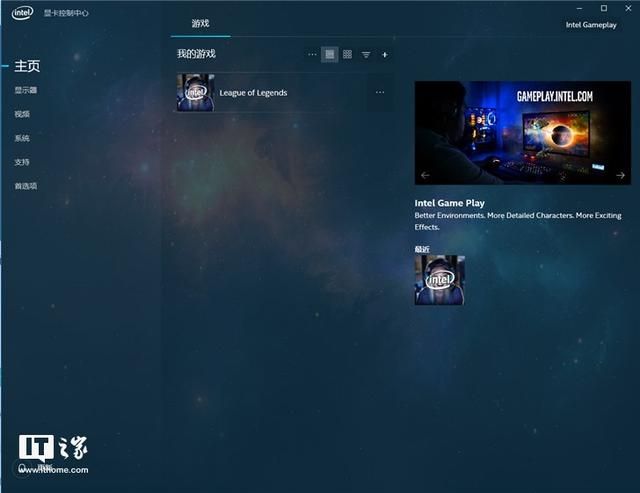Click the Intel Game Play heading
640x493 pixels.
click(449, 203)
